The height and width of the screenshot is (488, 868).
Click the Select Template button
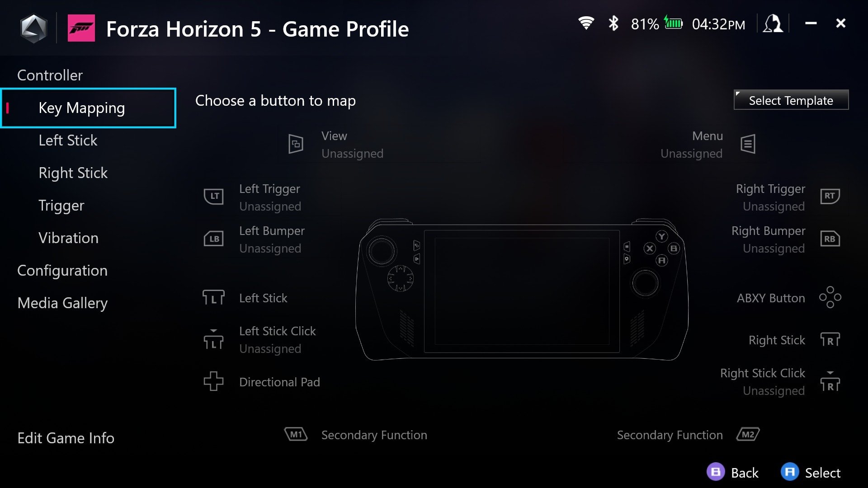pos(791,100)
